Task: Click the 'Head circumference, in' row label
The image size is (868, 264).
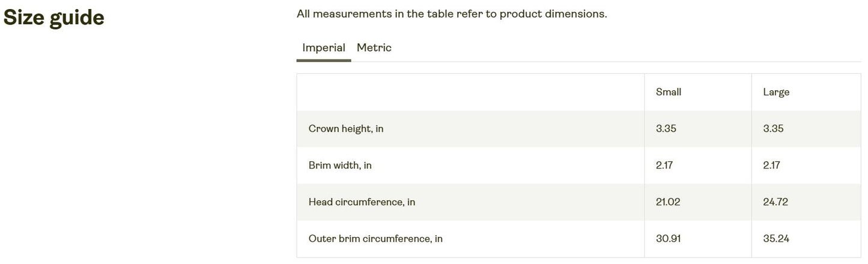Action: pyautogui.click(x=362, y=202)
